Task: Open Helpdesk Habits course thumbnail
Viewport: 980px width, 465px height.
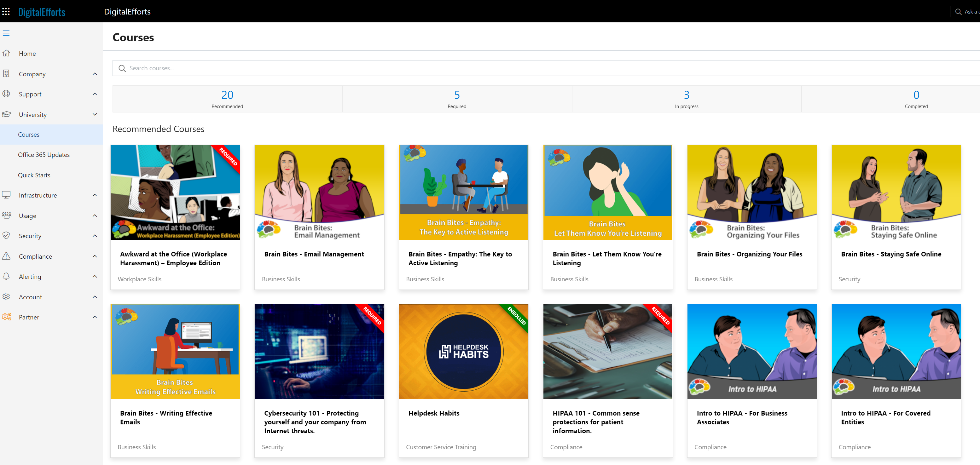Action: pos(463,351)
